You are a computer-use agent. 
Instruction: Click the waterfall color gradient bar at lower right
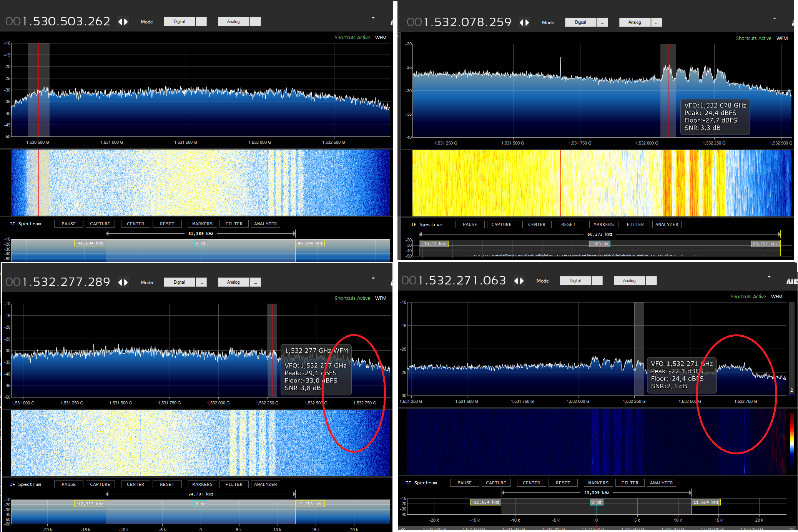[x=791, y=440]
